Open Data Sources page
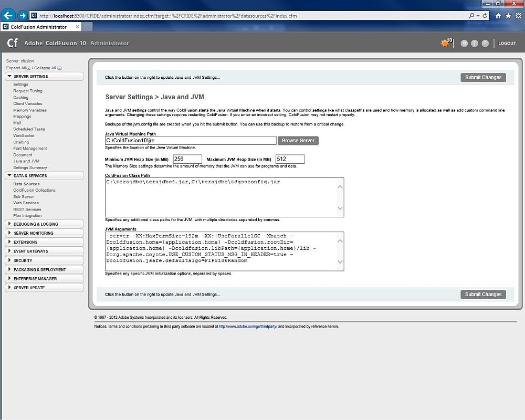525x420 pixels. [26, 184]
